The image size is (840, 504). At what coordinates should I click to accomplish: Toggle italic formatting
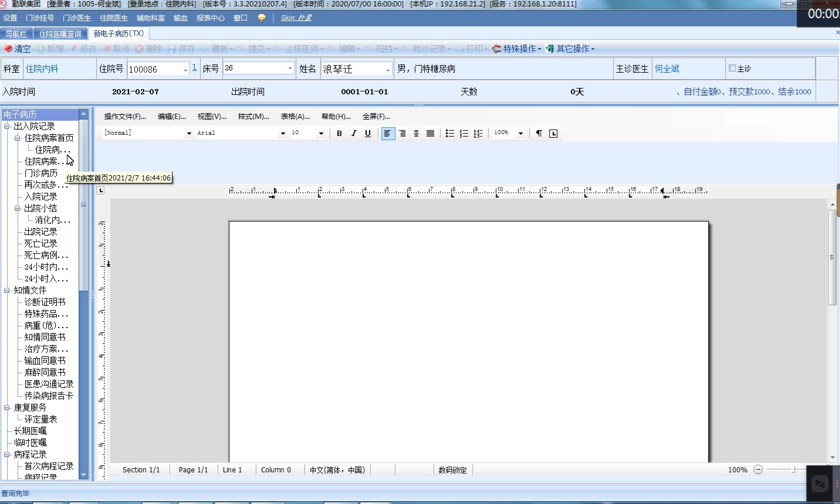click(x=354, y=134)
